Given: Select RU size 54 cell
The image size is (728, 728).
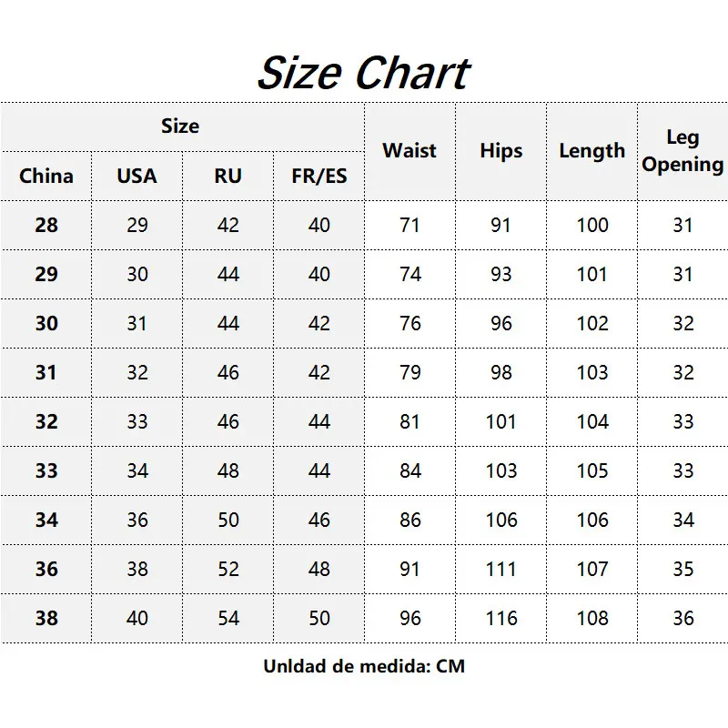Looking at the screenshot, I should point(228,618).
